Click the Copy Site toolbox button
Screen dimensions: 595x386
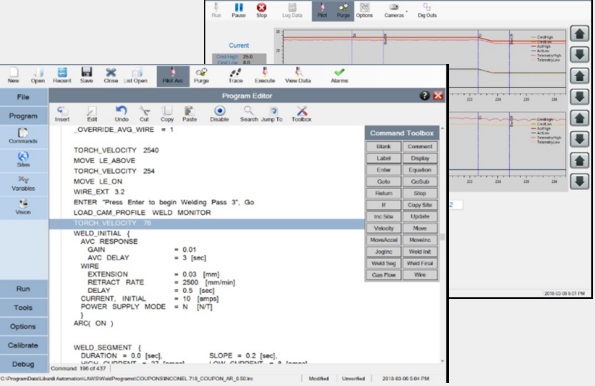(x=420, y=205)
